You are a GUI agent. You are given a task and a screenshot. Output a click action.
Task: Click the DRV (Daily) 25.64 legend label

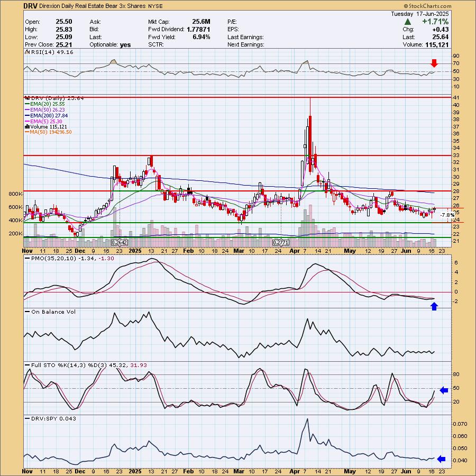point(57,98)
